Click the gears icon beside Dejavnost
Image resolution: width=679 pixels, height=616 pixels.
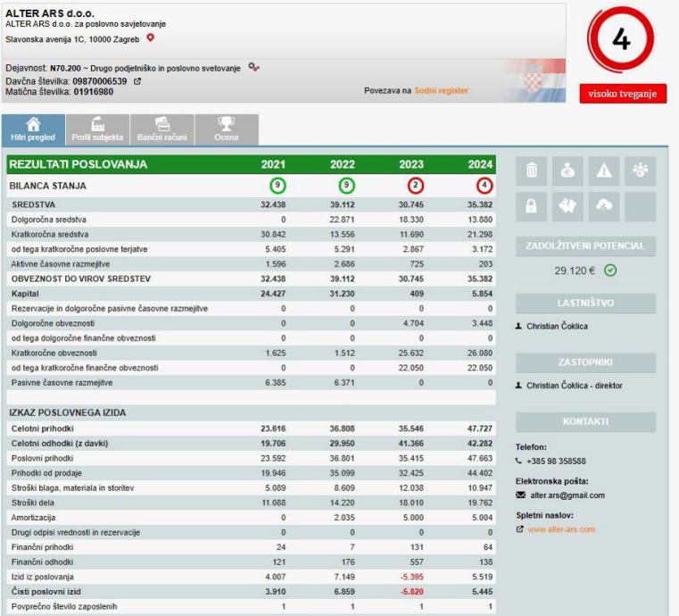(x=253, y=67)
